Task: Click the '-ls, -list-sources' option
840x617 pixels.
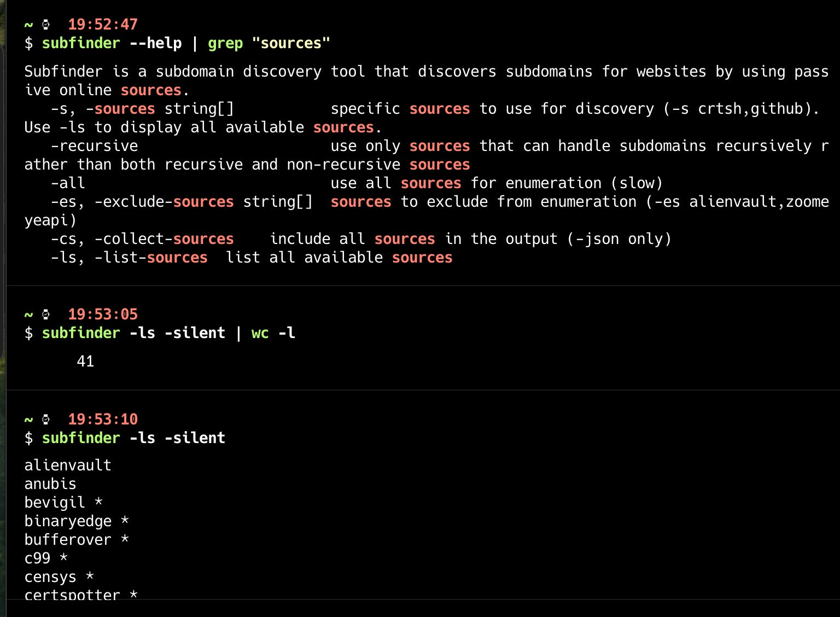Action: [x=129, y=258]
